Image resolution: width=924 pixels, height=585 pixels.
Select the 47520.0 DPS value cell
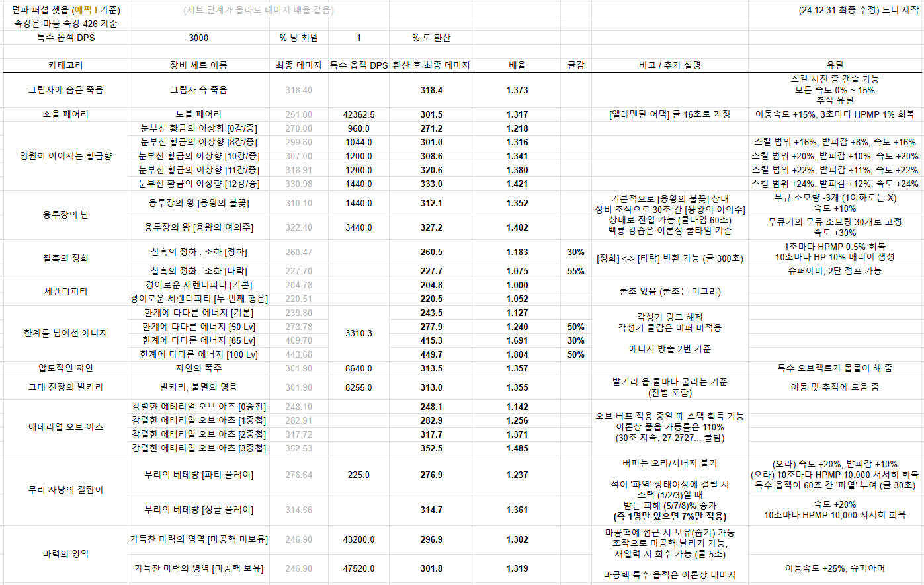click(358, 568)
